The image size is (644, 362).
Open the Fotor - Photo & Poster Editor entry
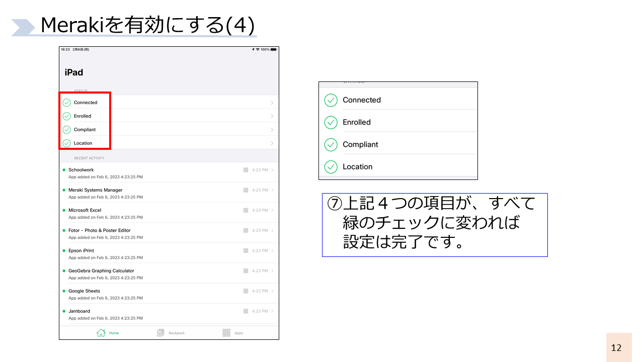click(x=169, y=233)
